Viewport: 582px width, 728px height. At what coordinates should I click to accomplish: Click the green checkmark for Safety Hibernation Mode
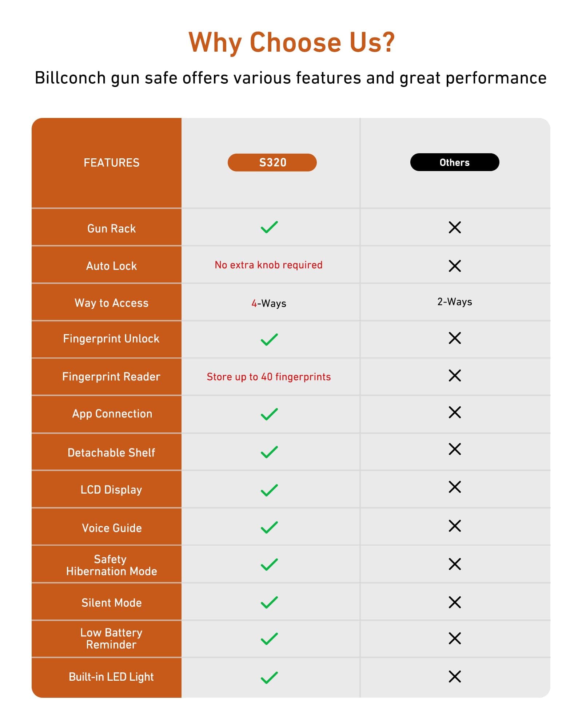(x=269, y=565)
